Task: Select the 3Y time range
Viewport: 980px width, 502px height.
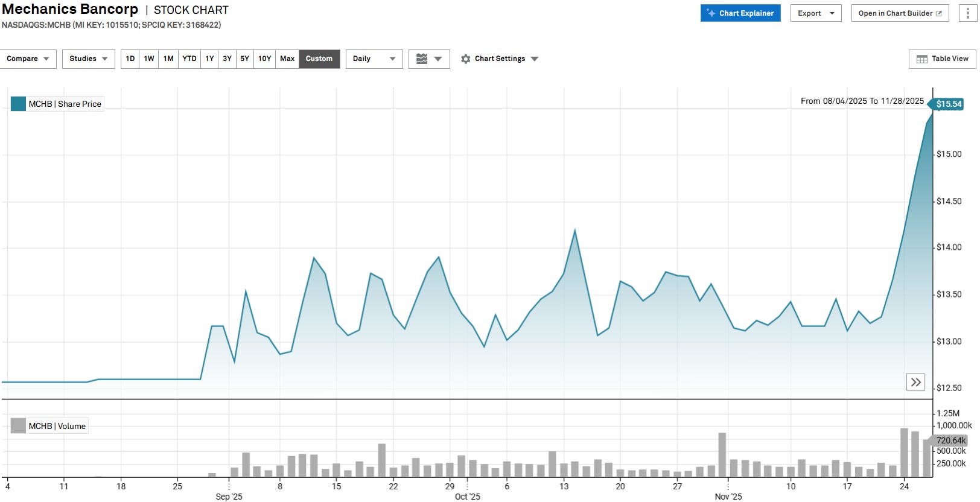Action: coord(227,59)
